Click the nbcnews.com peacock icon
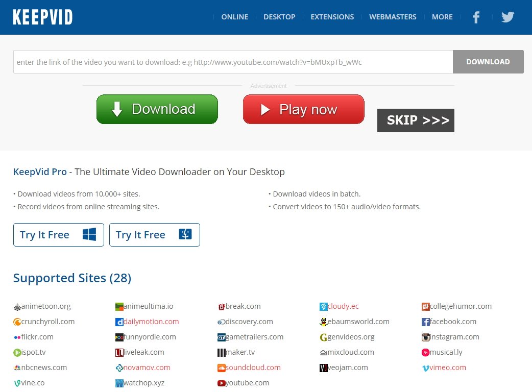The width and height of the screenshot is (532, 392). click(x=17, y=368)
